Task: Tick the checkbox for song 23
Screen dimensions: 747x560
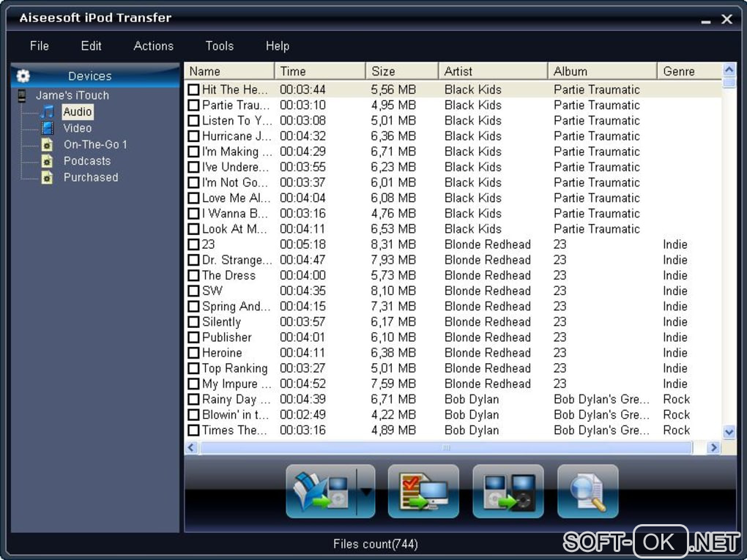Action: click(x=193, y=244)
